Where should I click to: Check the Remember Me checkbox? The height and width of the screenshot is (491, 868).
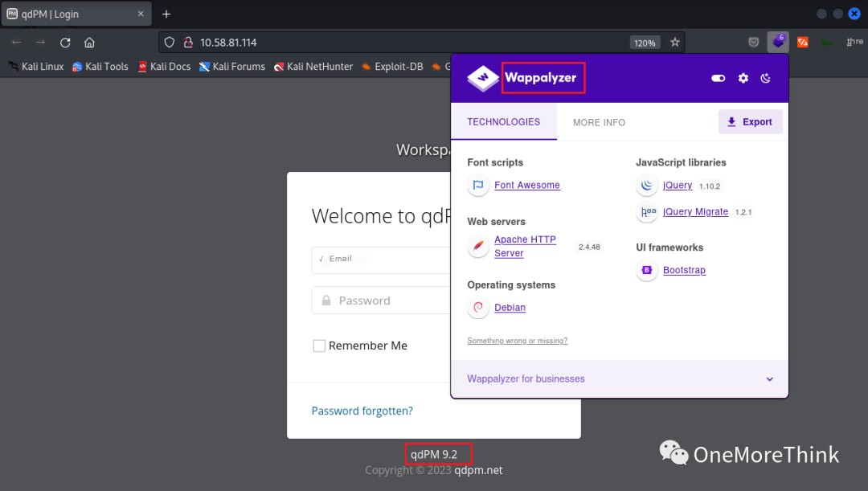[x=319, y=346]
